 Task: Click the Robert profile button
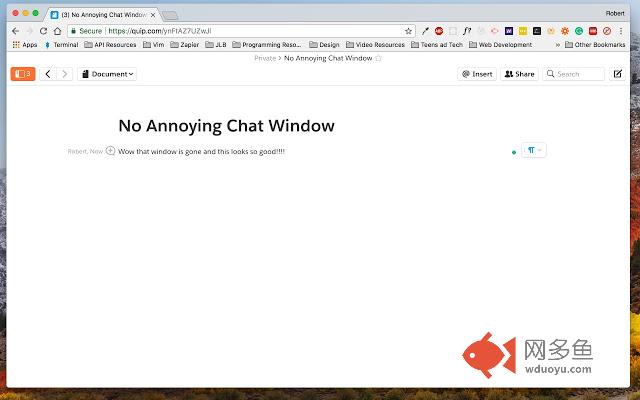(x=615, y=13)
